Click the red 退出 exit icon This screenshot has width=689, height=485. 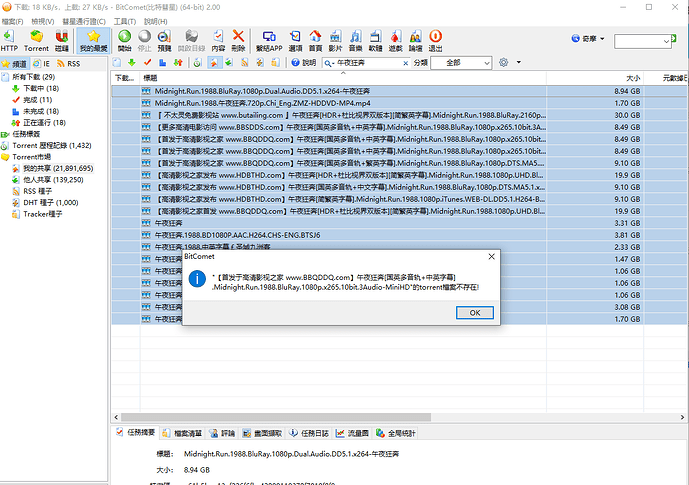tap(435, 40)
